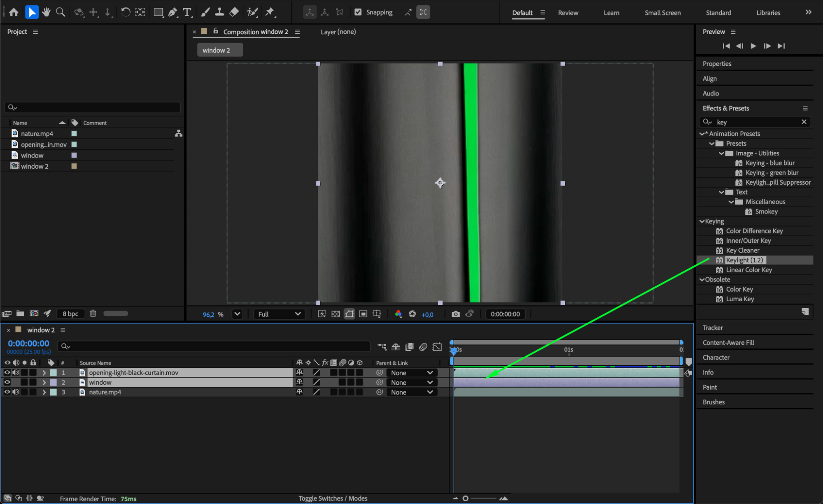Mute audio of opening-light-black-curtain.mov layer

16,372
